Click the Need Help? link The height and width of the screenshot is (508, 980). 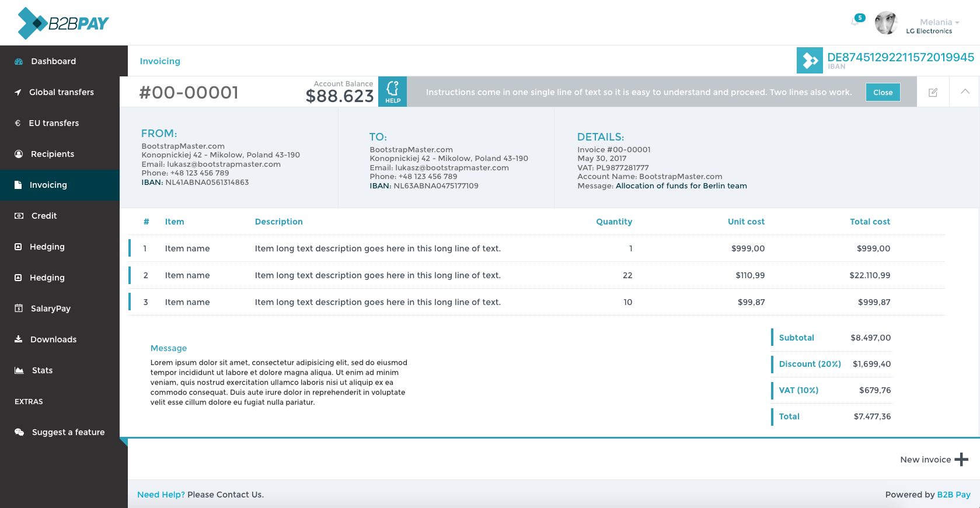point(161,495)
